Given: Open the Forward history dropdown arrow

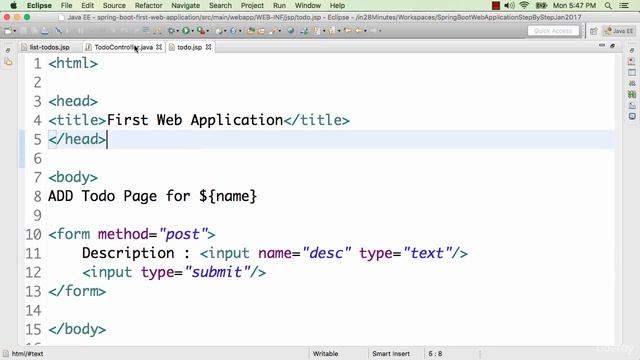Looking at the screenshot, I should click(x=380, y=31).
